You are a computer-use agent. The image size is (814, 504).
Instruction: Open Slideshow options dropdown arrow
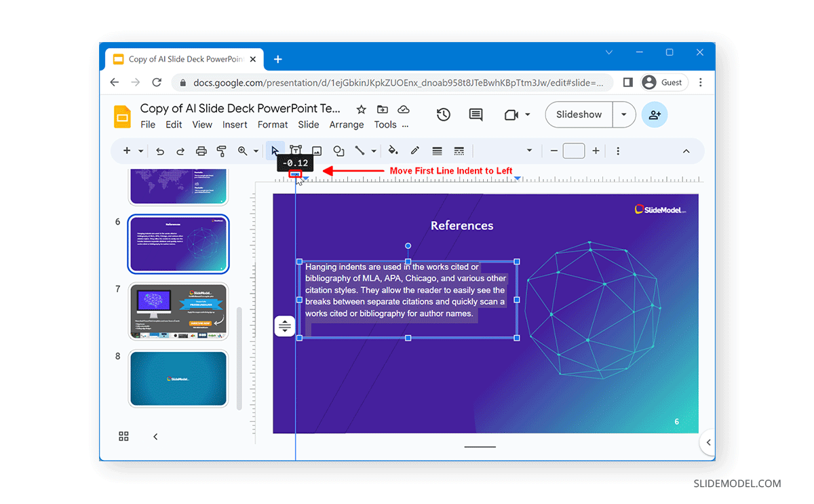coord(624,115)
